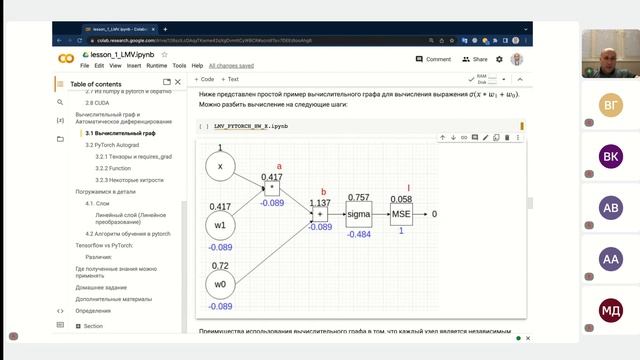Select the ВГ participant tile

[x=611, y=105]
